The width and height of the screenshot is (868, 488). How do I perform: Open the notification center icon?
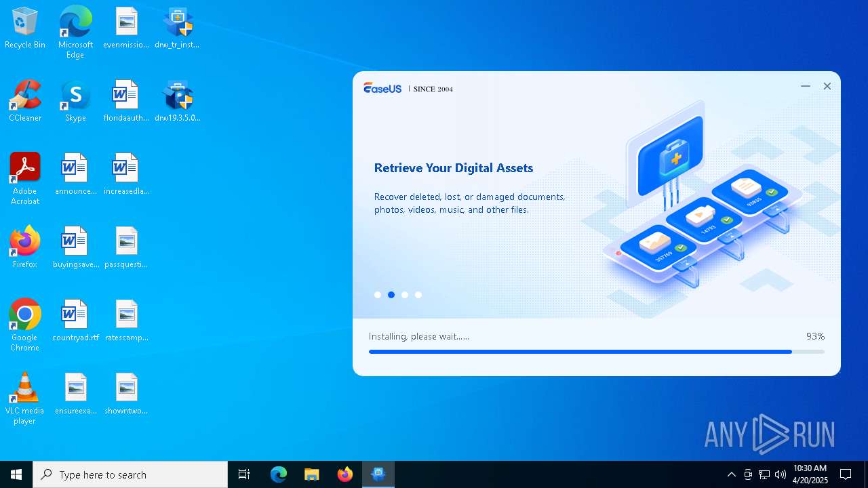846,474
